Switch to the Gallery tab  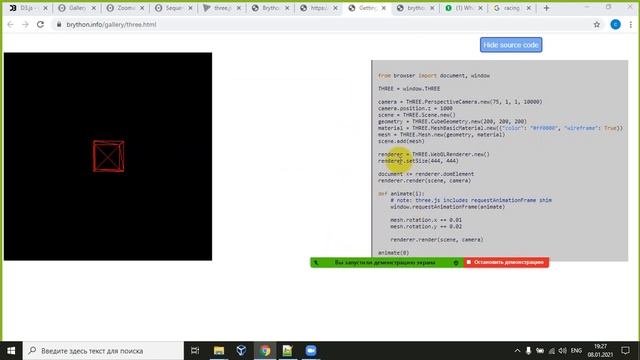(x=77, y=8)
